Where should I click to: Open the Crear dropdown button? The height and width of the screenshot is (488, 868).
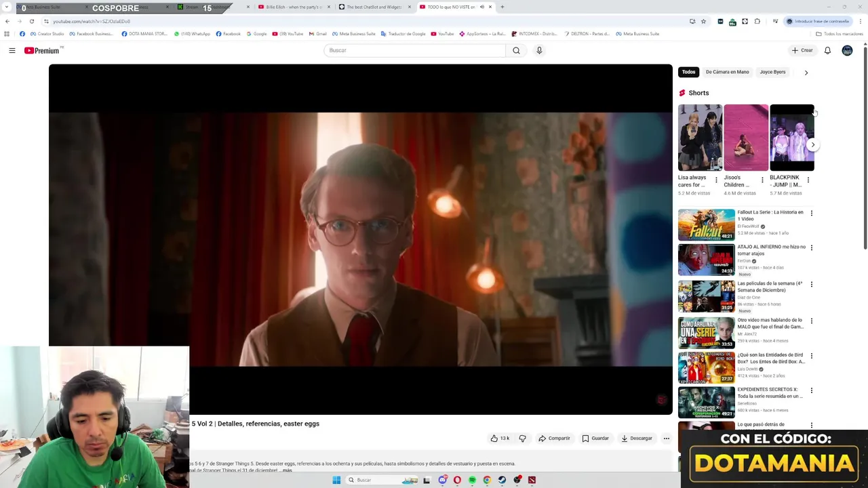click(x=802, y=50)
